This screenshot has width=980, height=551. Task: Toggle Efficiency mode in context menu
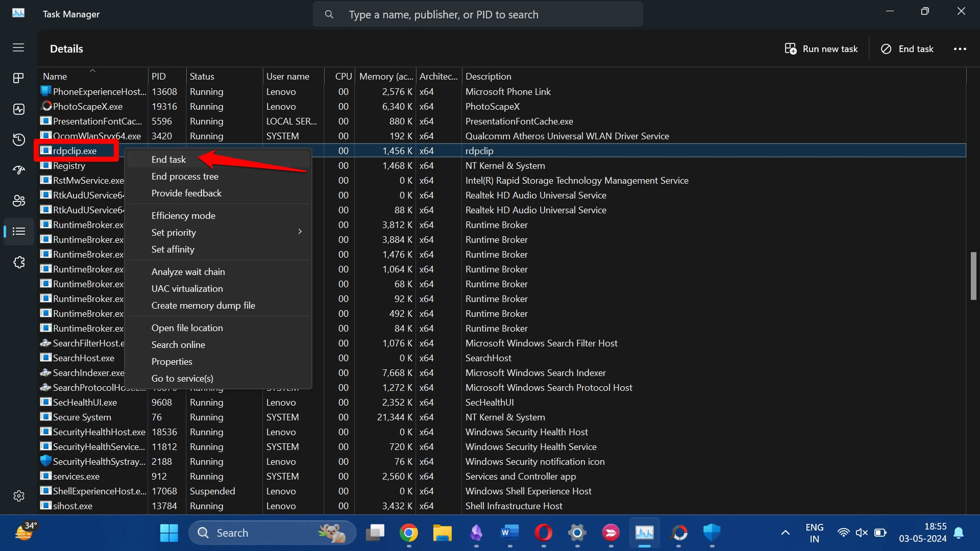183,216
